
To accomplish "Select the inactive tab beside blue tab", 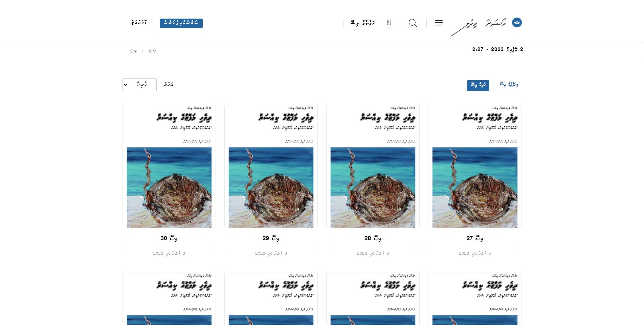I will tap(509, 85).
